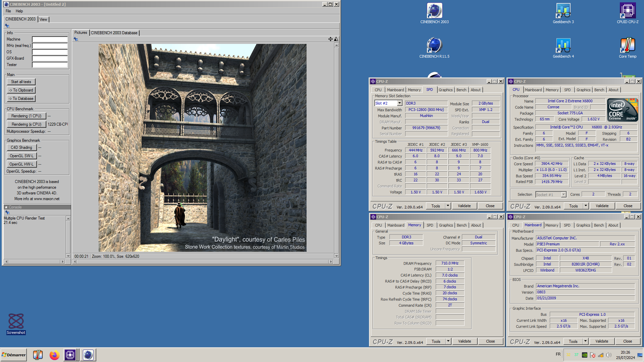This screenshot has width=644, height=362.
Task: Click the Start all tests button
Action: (x=21, y=82)
